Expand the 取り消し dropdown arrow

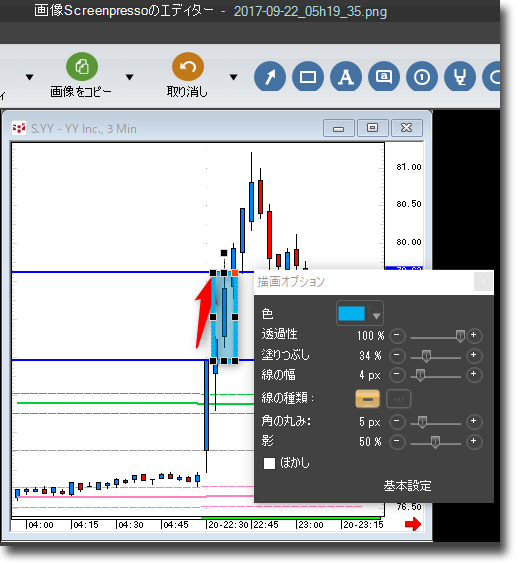tap(233, 77)
